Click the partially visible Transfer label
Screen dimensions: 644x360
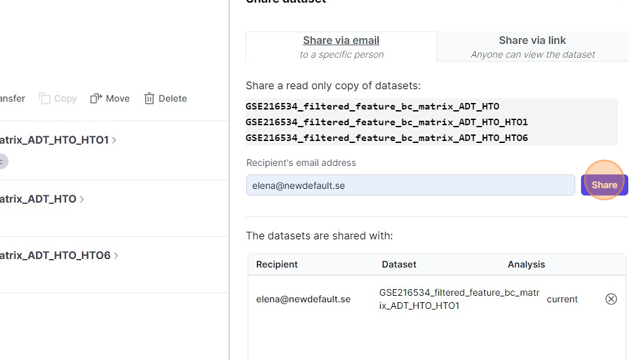(12, 98)
